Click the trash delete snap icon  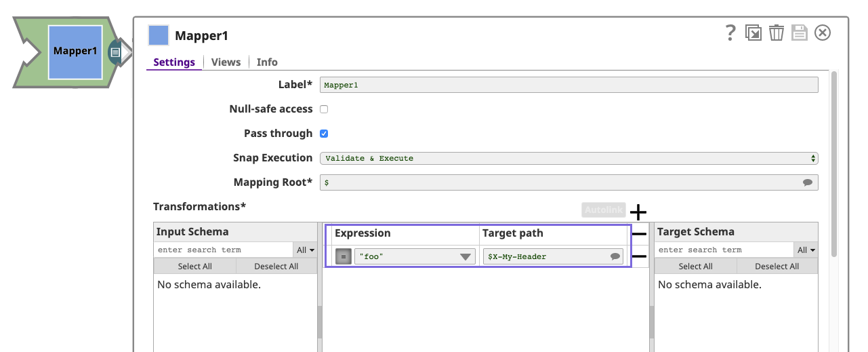777,33
